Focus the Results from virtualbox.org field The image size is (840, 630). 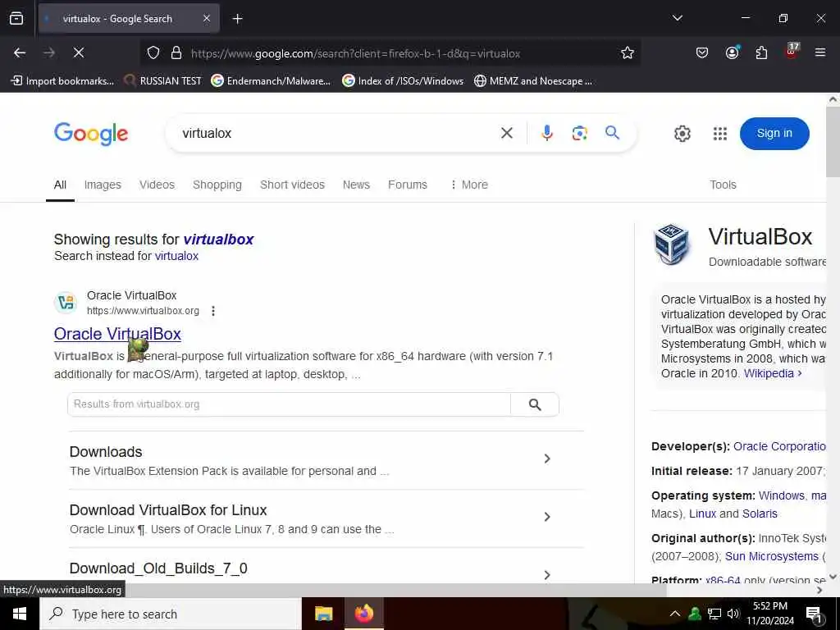tap(290, 404)
